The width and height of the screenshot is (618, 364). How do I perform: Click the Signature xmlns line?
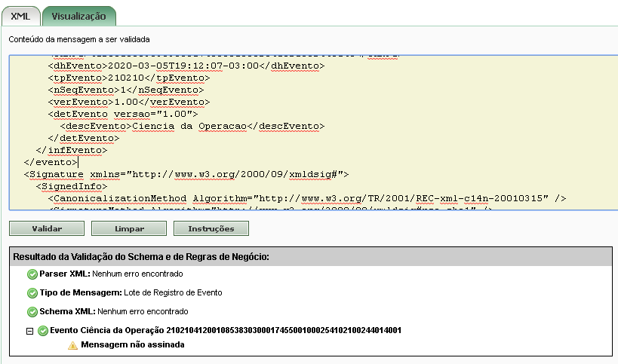click(186, 174)
